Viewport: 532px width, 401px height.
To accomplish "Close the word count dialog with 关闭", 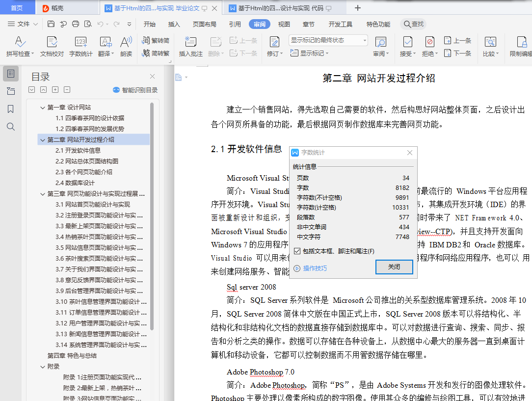I will (x=394, y=267).
